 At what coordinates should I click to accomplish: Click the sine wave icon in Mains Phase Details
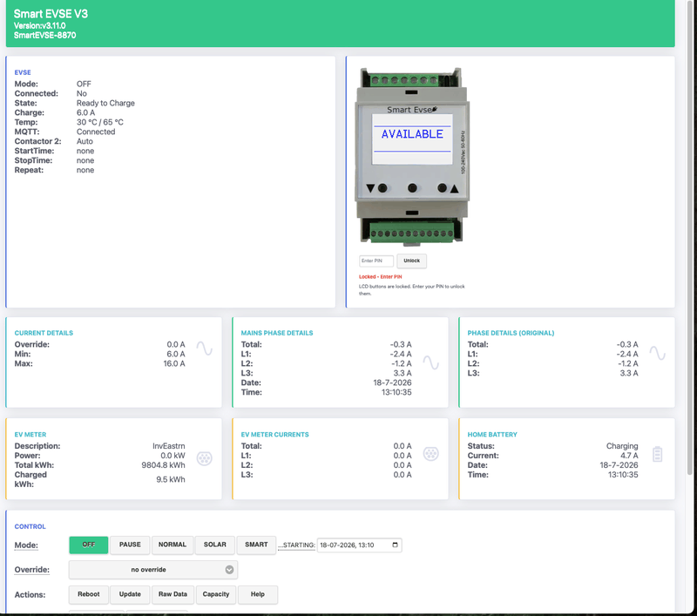point(430,362)
